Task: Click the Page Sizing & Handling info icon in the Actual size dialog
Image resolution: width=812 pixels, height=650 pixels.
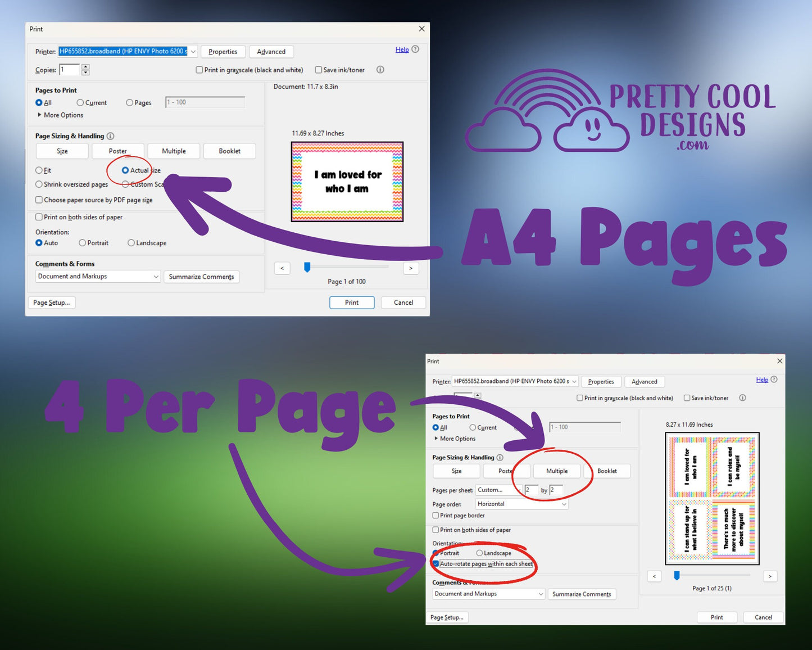Action: tap(111, 136)
